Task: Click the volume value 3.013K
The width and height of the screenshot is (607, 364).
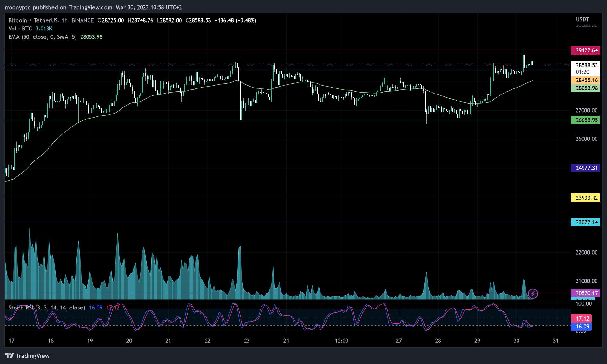Action: coord(44,29)
